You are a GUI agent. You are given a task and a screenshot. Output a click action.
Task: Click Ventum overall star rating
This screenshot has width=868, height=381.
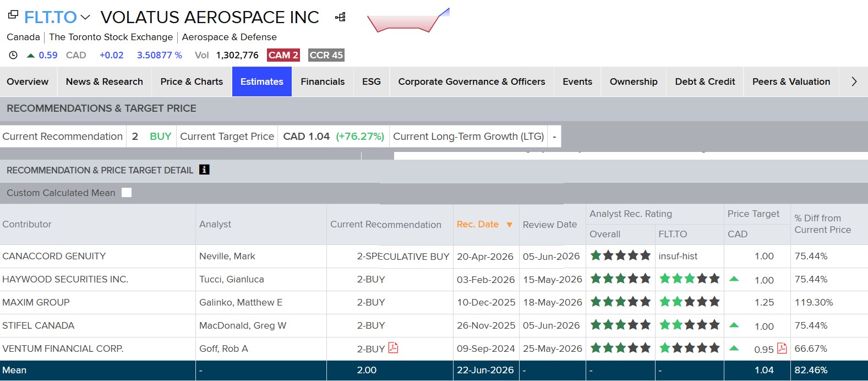coord(620,348)
